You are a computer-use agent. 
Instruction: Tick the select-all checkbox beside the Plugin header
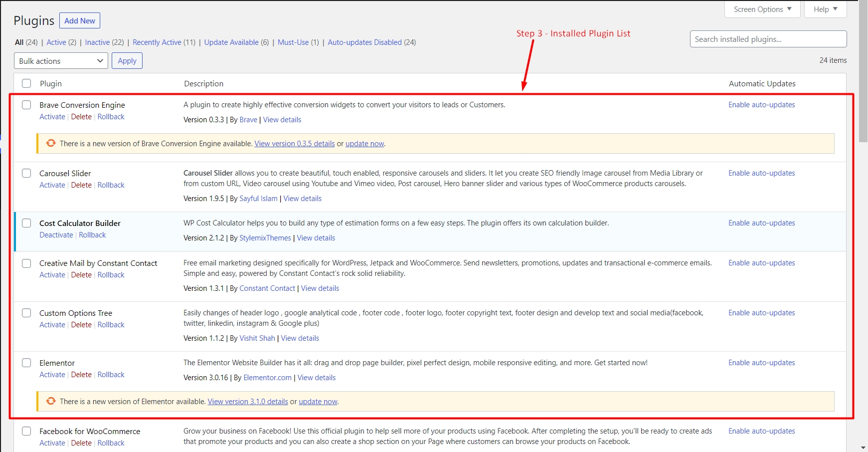point(26,83)
